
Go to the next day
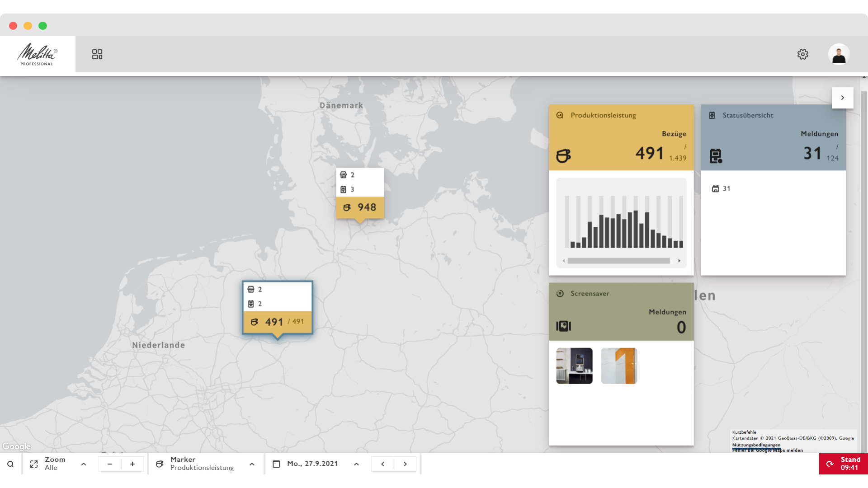405,464
